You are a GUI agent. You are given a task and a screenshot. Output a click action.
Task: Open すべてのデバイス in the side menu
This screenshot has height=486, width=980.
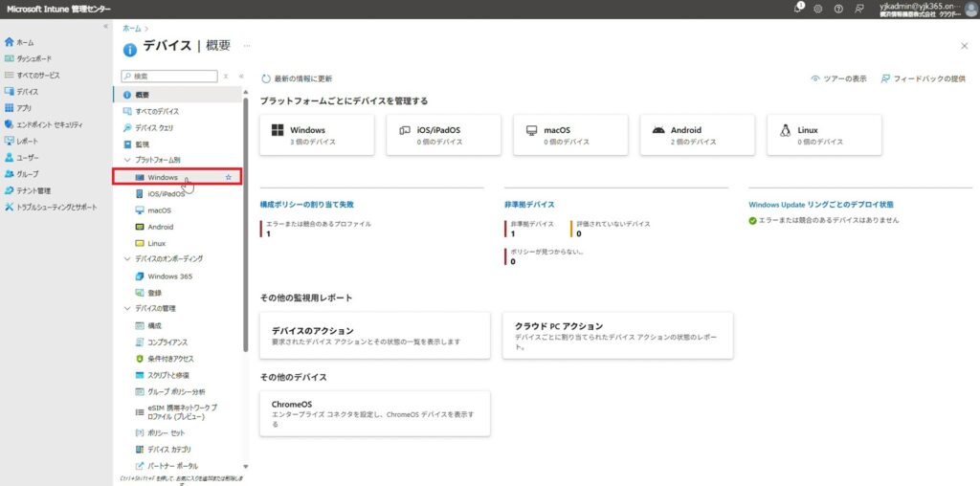(x=157, y=111)
